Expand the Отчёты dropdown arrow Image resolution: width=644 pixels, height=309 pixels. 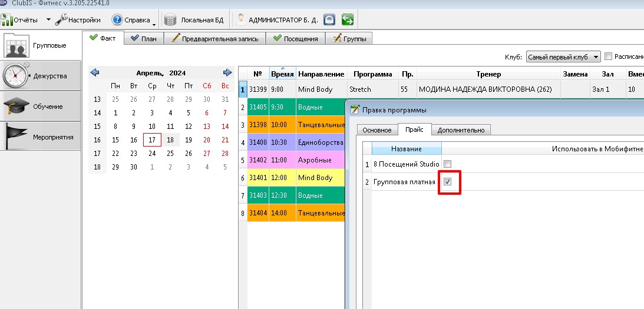(48, 19)
